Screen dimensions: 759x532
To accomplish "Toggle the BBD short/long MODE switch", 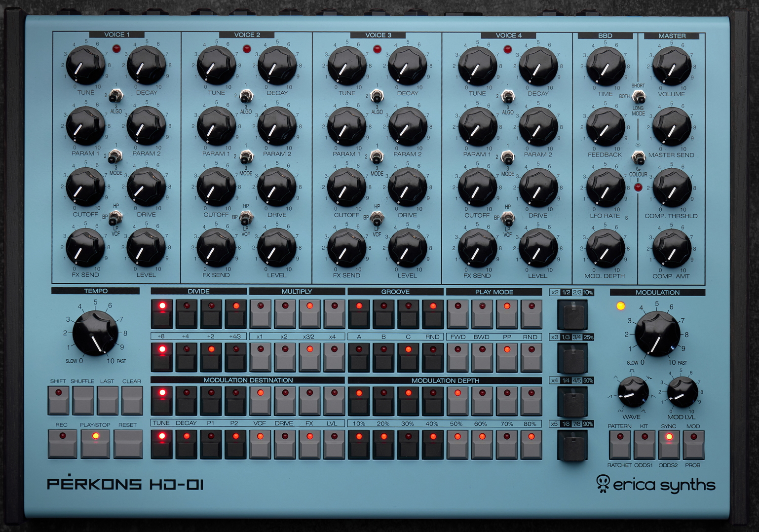I will (639, 96).
